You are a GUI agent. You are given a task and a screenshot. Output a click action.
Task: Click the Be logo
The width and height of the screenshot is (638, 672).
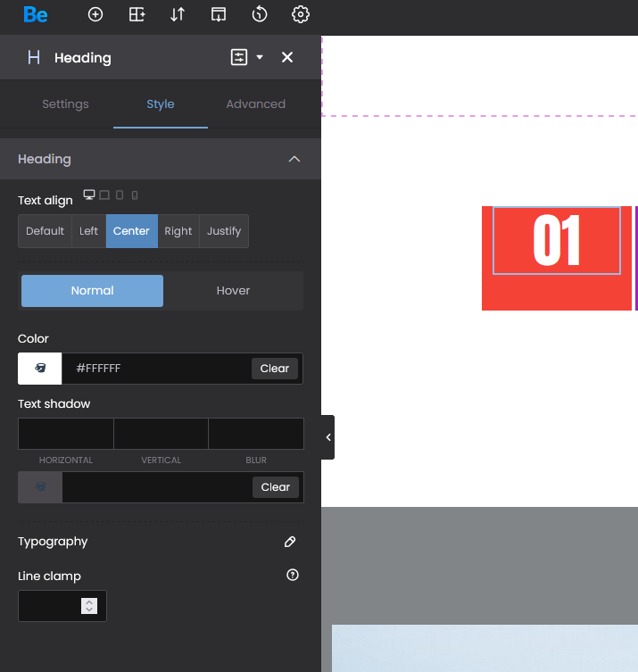tap(36, 14)
